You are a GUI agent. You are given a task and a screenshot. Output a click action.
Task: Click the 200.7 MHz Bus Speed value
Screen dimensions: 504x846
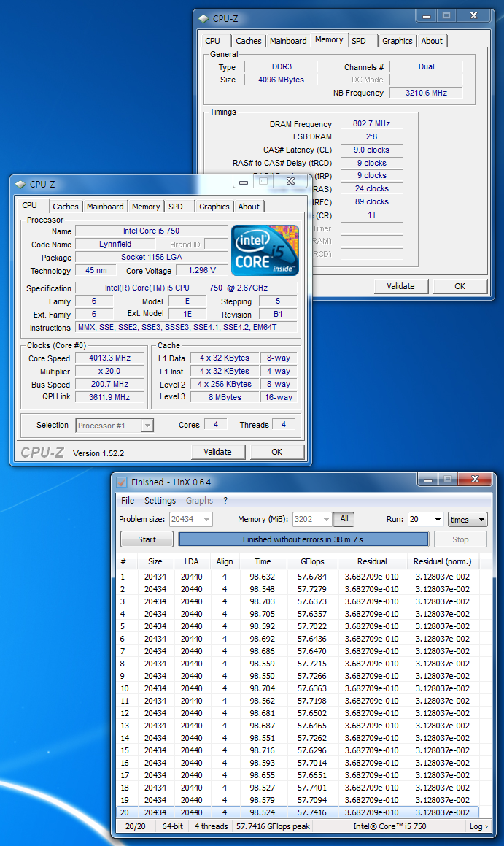[110, 384]
